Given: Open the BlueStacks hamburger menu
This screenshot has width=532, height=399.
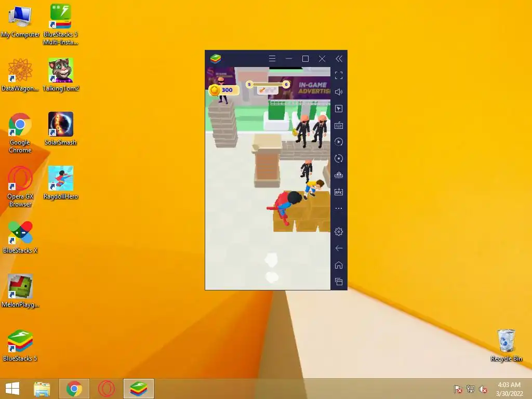Looking at the screenshot, I should pos(272,59).
